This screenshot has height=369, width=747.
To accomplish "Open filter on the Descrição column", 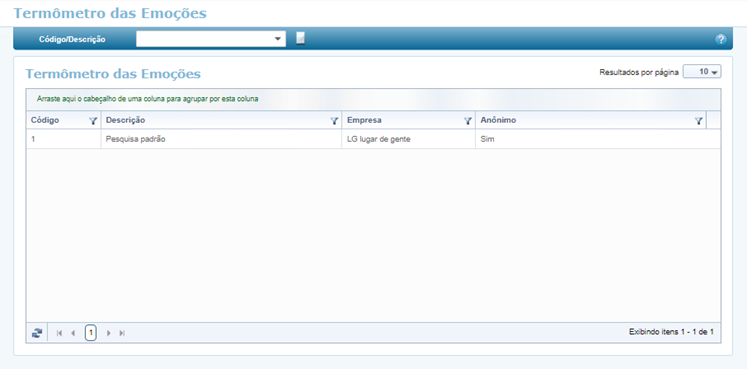I will point(334,121).
